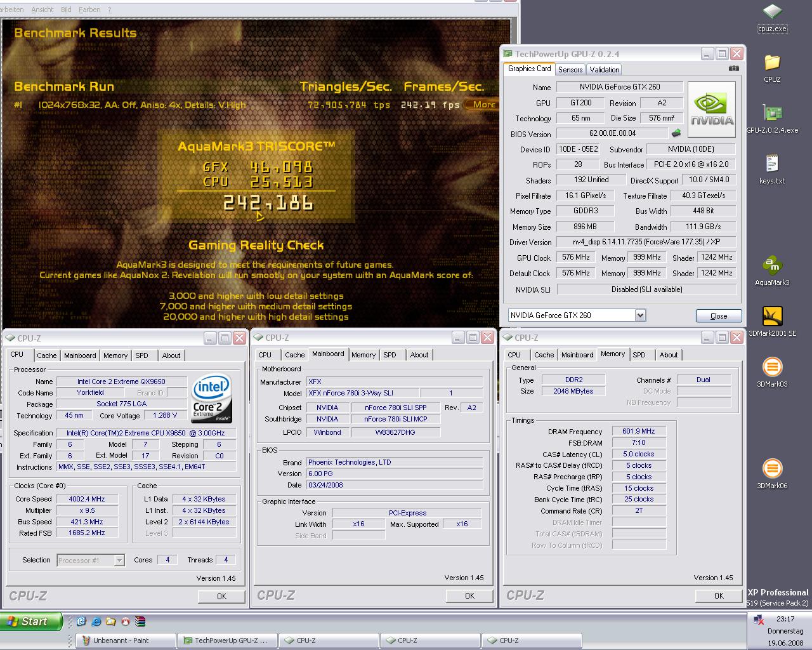Click the WinRAR quick launch icon
The image size is (812, 650).
coord(141,621)
